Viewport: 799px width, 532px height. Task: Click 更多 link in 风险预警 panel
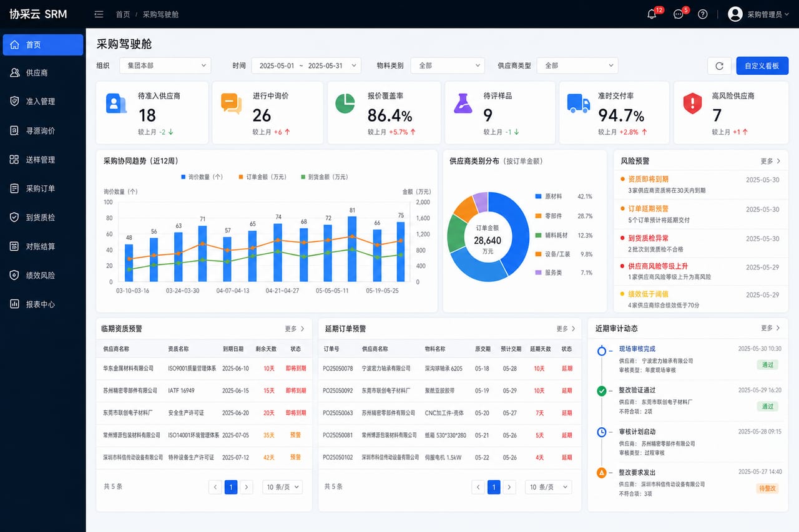[770, 161]
